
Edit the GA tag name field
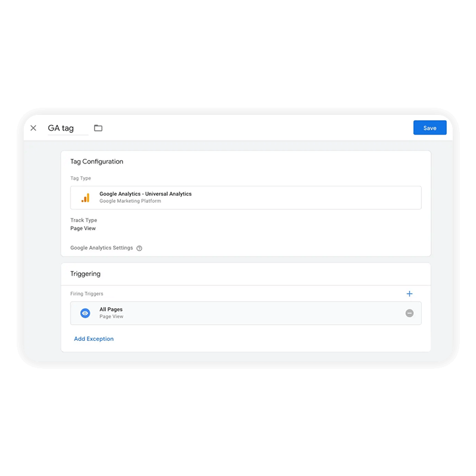[x=68, y=128]
